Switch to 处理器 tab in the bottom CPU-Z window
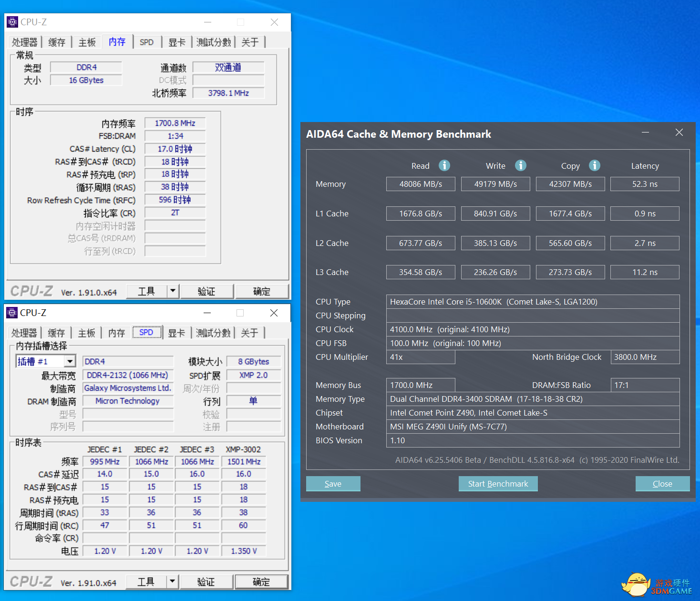This screenshot has width=700, height=601. 24,333
